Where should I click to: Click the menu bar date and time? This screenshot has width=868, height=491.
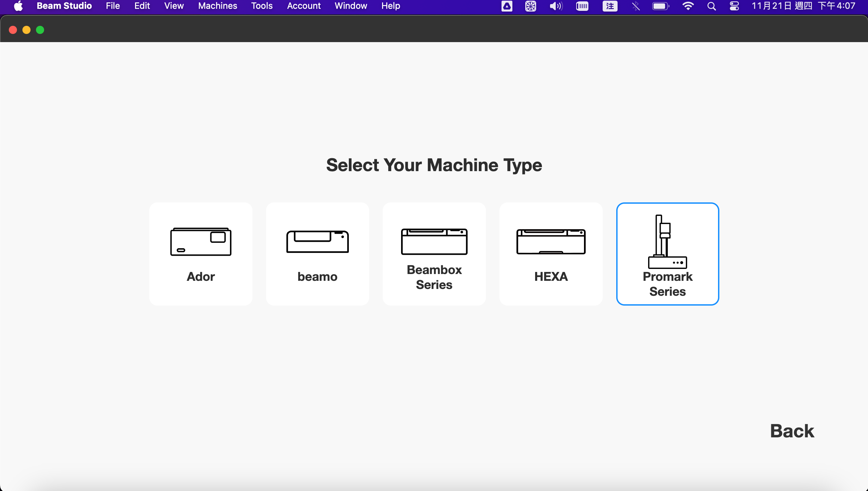[x=803, y=6]
